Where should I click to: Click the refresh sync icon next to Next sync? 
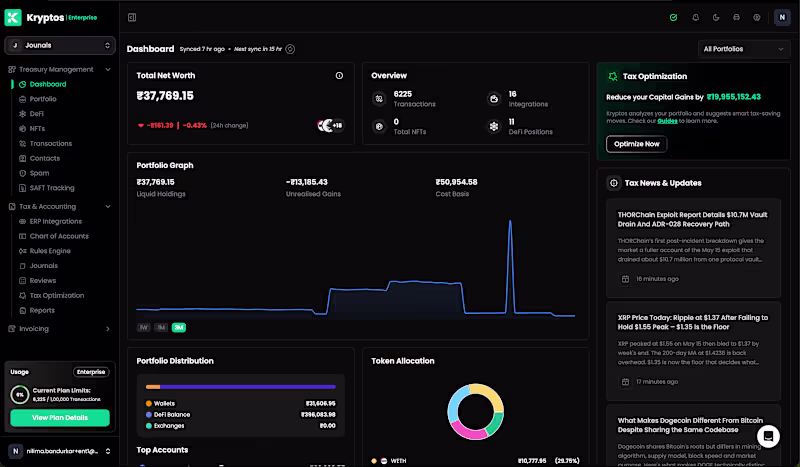point(290,49)
